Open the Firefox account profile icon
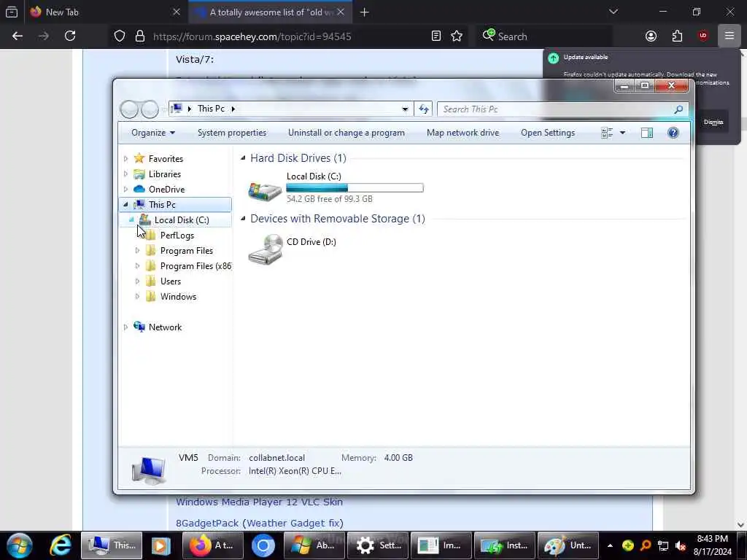Screen dimensions: 747x560 651,36
